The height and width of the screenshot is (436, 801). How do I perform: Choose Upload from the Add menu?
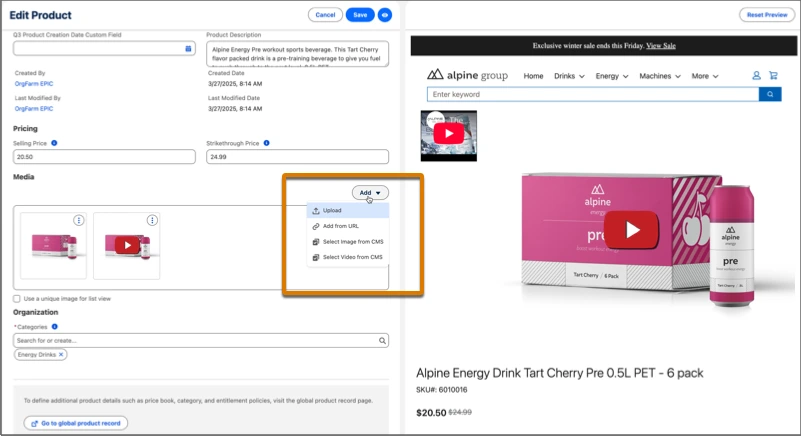(348, 210)
